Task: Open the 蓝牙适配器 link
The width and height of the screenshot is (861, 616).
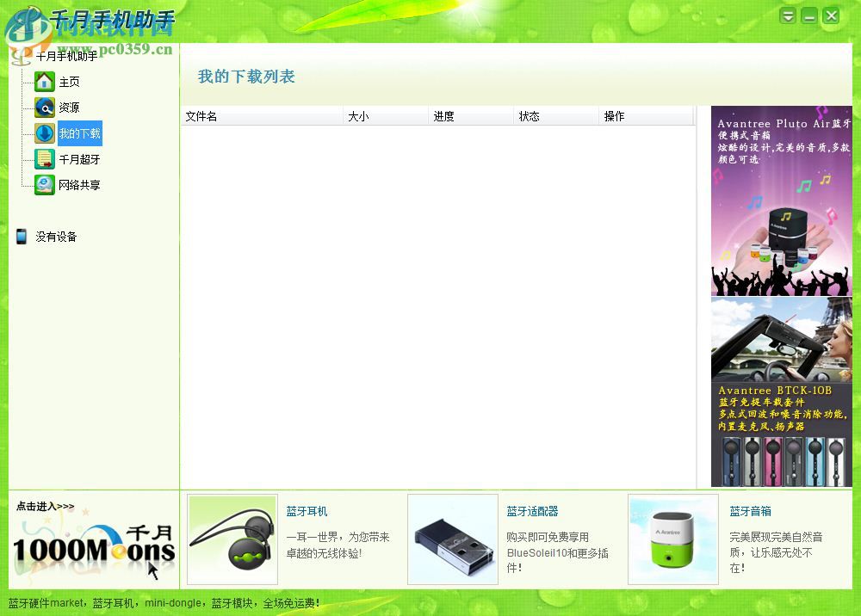Action: click(532, 511)
